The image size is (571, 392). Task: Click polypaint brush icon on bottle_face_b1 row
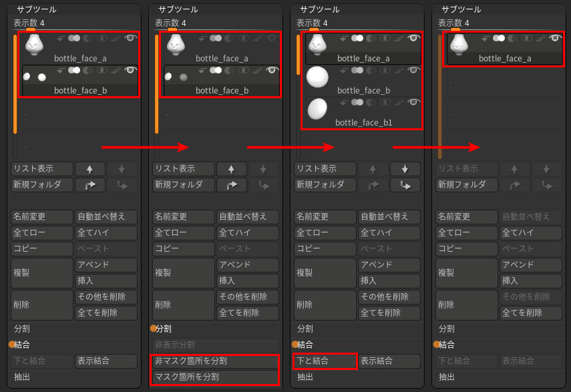point(399,102)
